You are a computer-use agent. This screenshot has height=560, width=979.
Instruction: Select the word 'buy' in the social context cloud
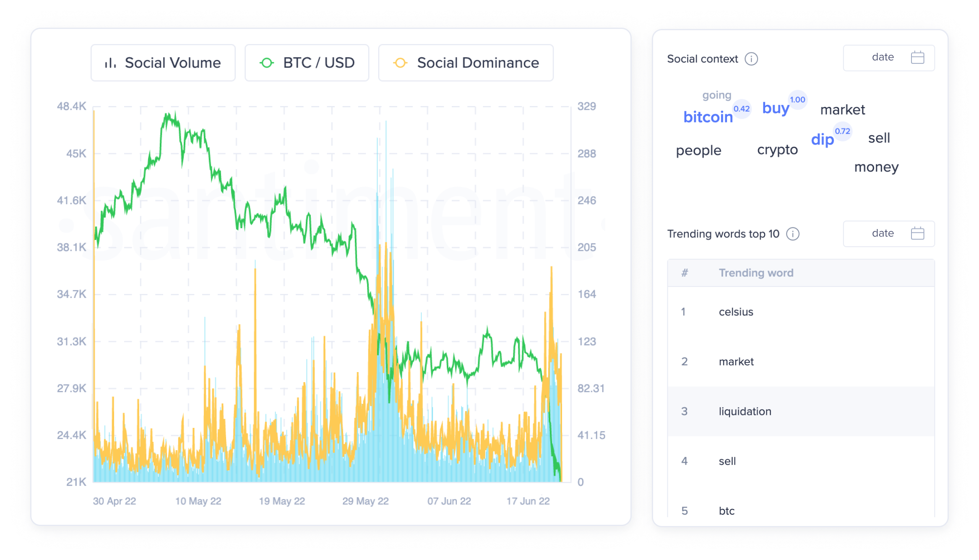coord(775,108)
